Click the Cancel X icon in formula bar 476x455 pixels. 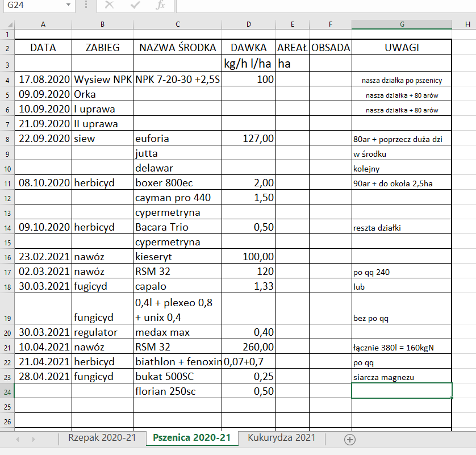(110, 5)
